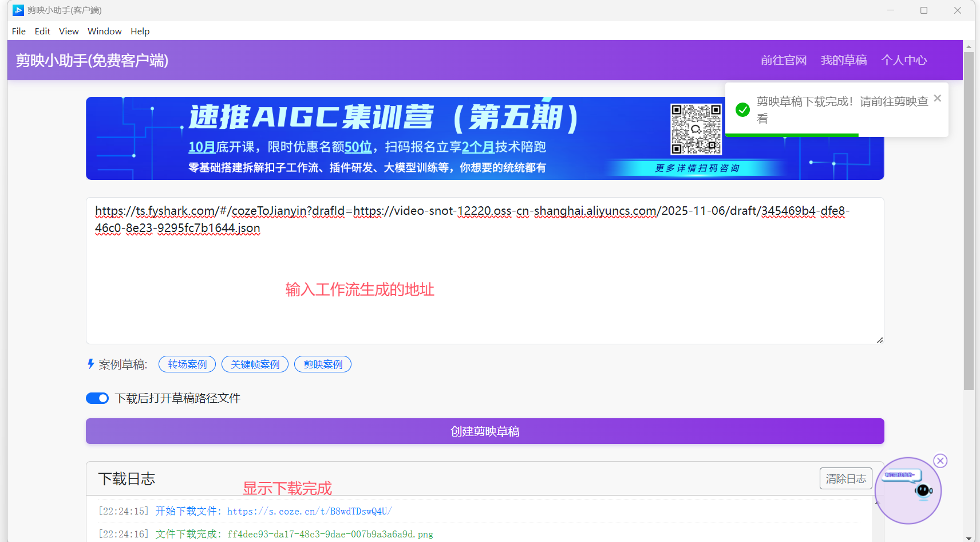Image resolution: width=980 pixels, height=542 pixels.
Task: Open 我的草稿 page
Action: click(844, 60)
